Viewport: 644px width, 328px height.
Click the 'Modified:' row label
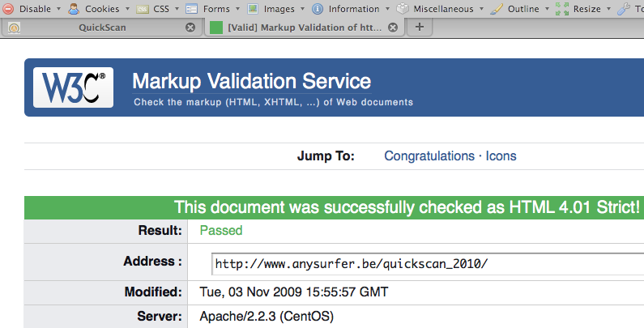tap(153, 292)
